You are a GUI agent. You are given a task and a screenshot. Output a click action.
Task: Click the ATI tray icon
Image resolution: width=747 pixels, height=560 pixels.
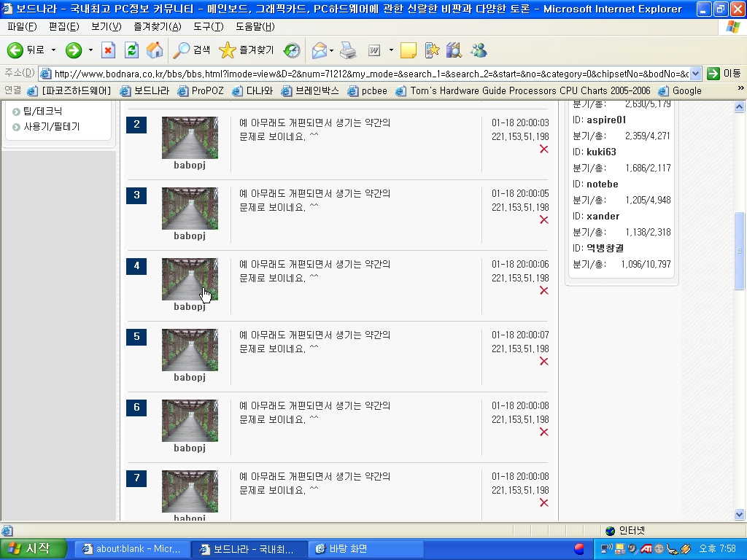click(646, 549)
